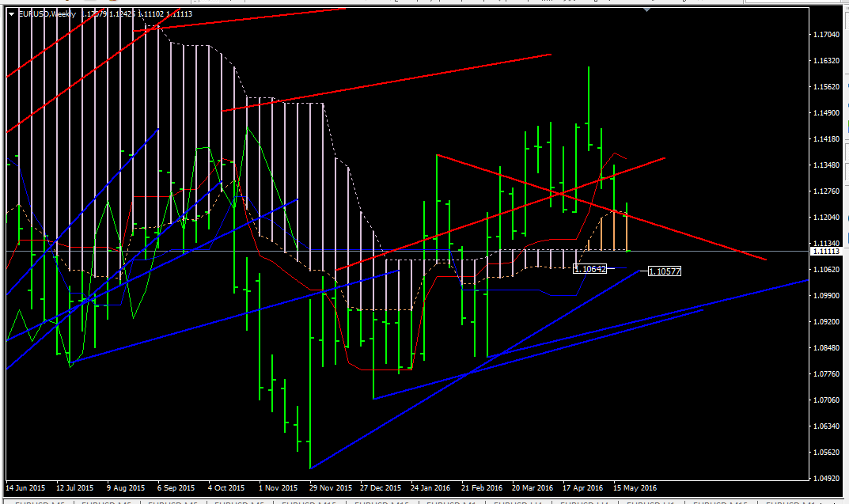Click the 21 Feb 2016 date label
The width and height of the screenshot is (849, 504).
482,487
